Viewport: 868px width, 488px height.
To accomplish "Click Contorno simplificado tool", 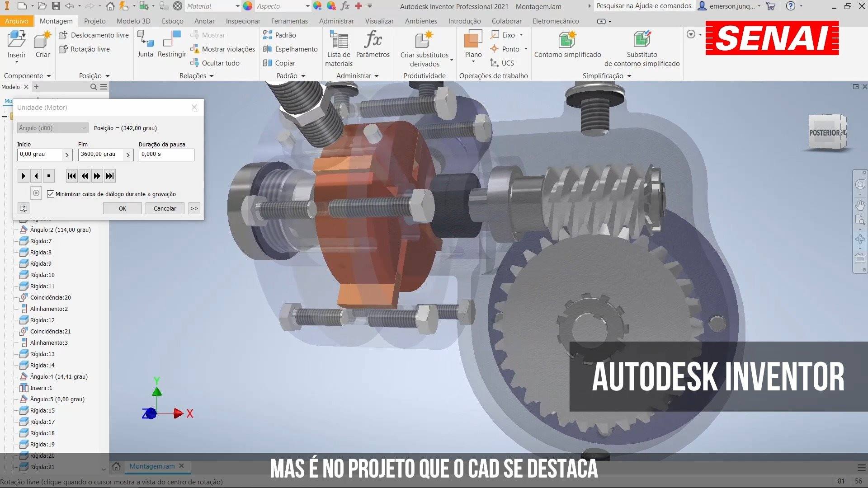I will (567, 44).
